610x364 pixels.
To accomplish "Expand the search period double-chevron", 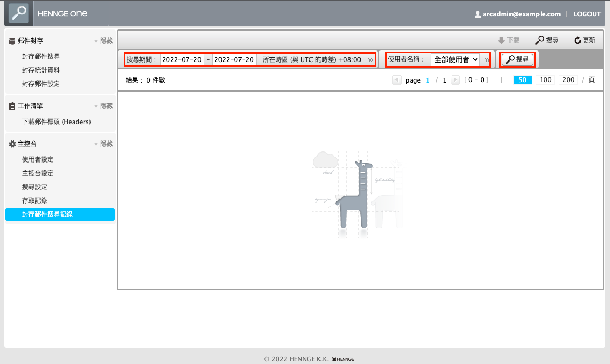I will (x=371, y=60).
